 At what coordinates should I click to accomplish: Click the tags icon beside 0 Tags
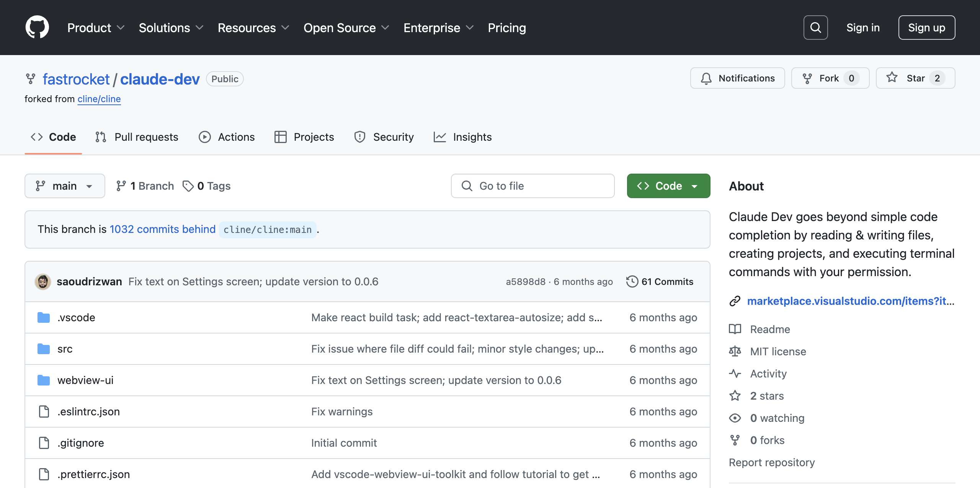tap(188, 186)
